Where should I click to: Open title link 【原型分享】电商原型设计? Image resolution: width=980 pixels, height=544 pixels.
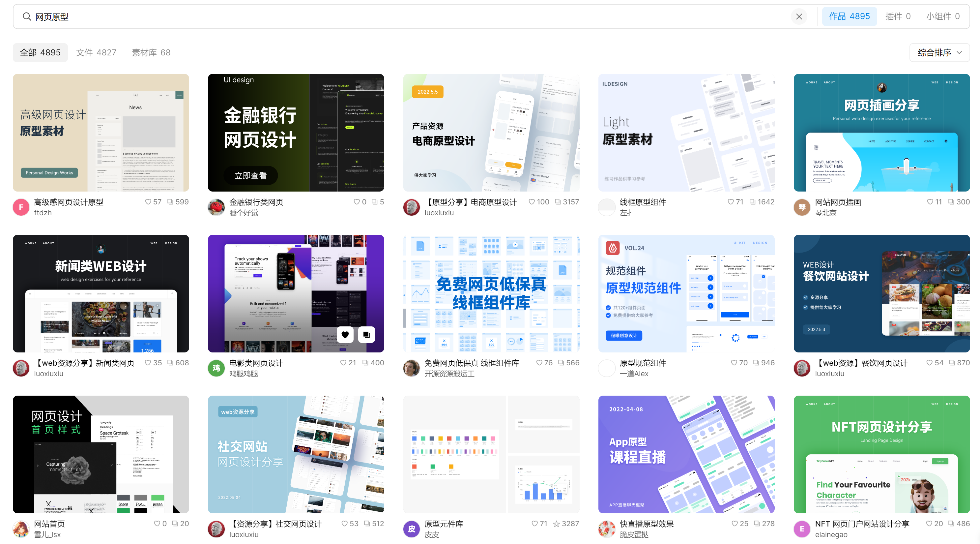tap(471, 202)
